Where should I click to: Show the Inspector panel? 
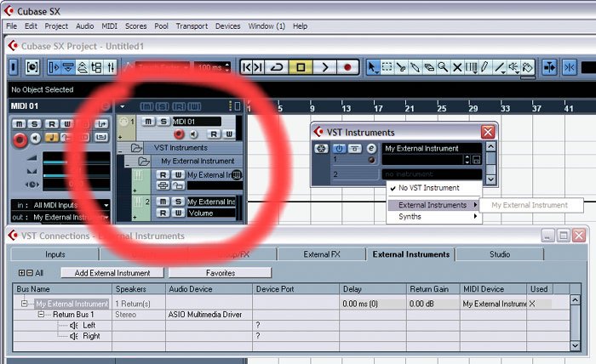pyautogui.click(x=54, y=67)
